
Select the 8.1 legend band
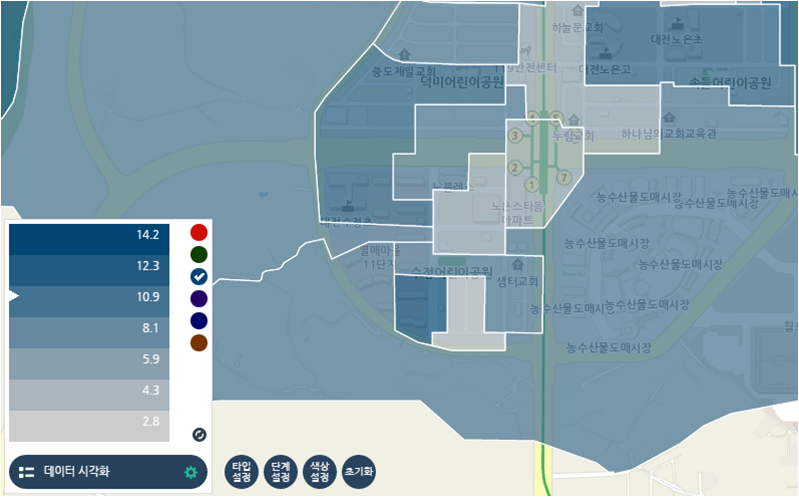[x=89, y=332]
